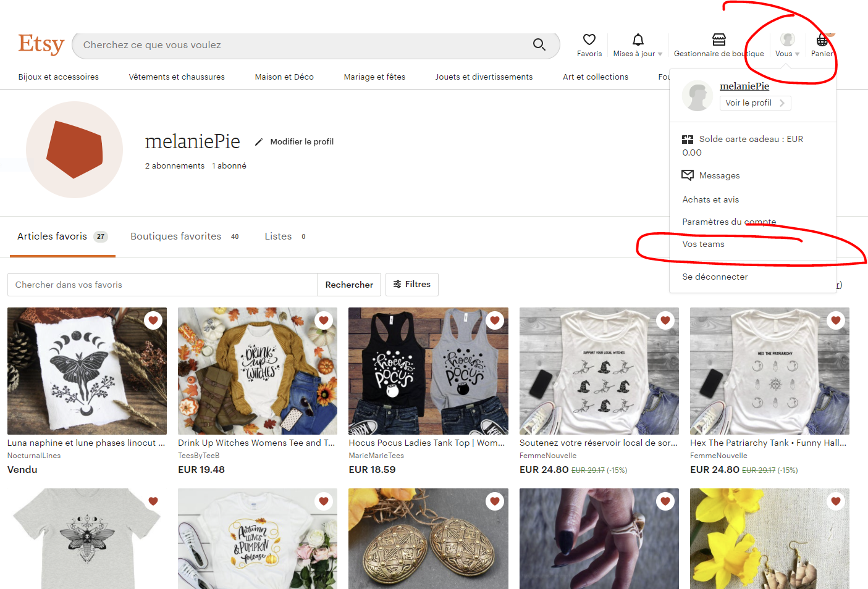
Task: Check notifications with the bell icon
Action: (x=638, y=40)
